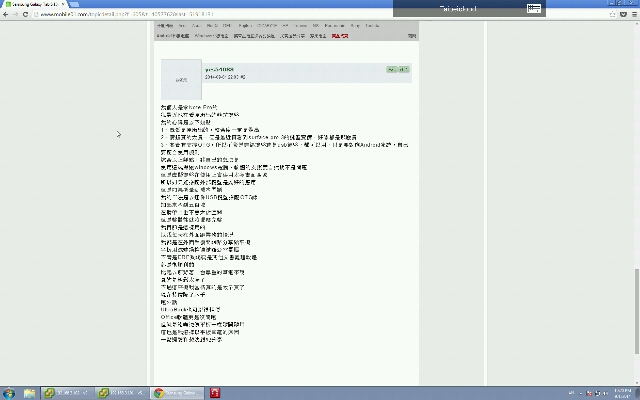The image size is (640, 400).
Task: Bookmark this page with the star icon
Action: click(612, 14)
